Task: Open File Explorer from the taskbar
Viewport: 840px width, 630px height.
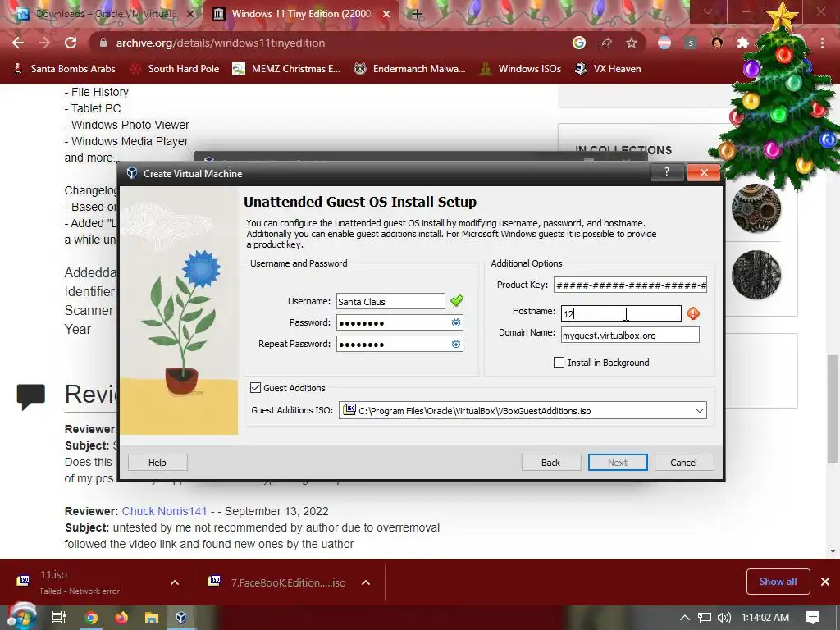Action: point(152,618)
